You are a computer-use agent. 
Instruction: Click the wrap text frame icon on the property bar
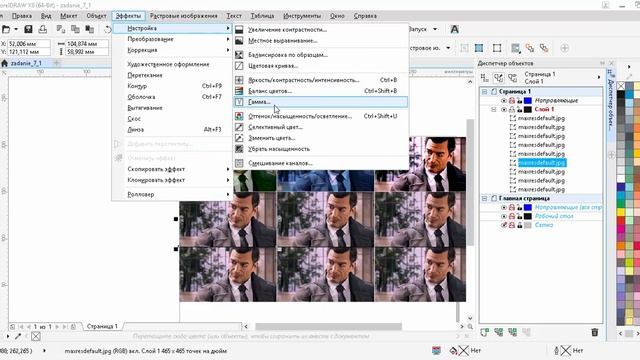pos(515,48)
